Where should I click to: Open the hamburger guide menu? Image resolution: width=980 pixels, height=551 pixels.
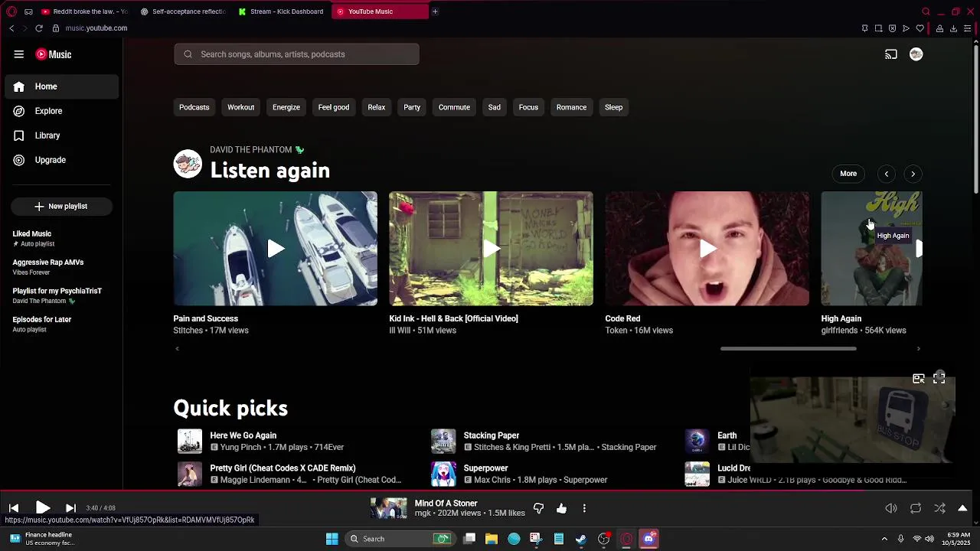[18, 54]
